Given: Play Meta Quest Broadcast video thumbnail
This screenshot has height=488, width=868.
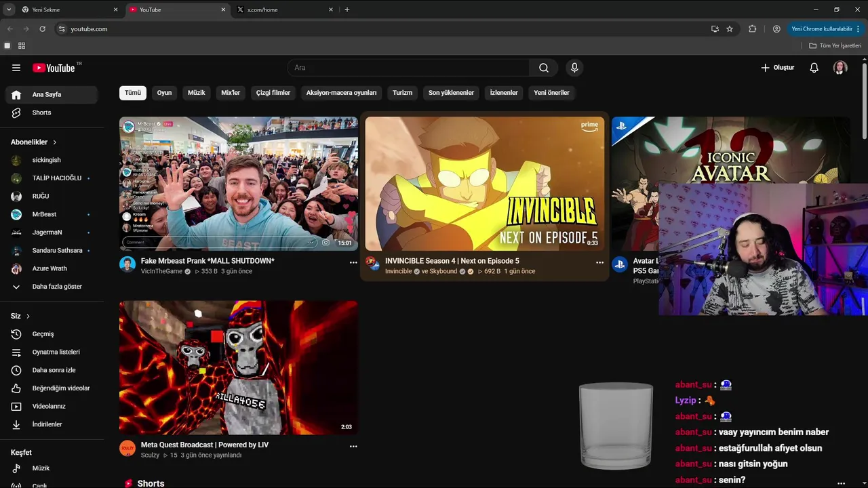Looking at the screenshot, I should (x=239, y=367).
